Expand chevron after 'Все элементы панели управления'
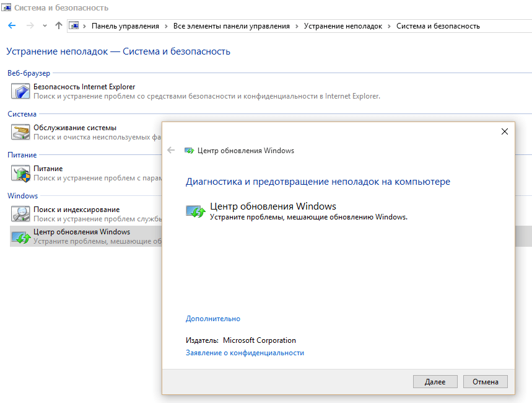This screenshot has height=403, width=532. coord(297,26)
